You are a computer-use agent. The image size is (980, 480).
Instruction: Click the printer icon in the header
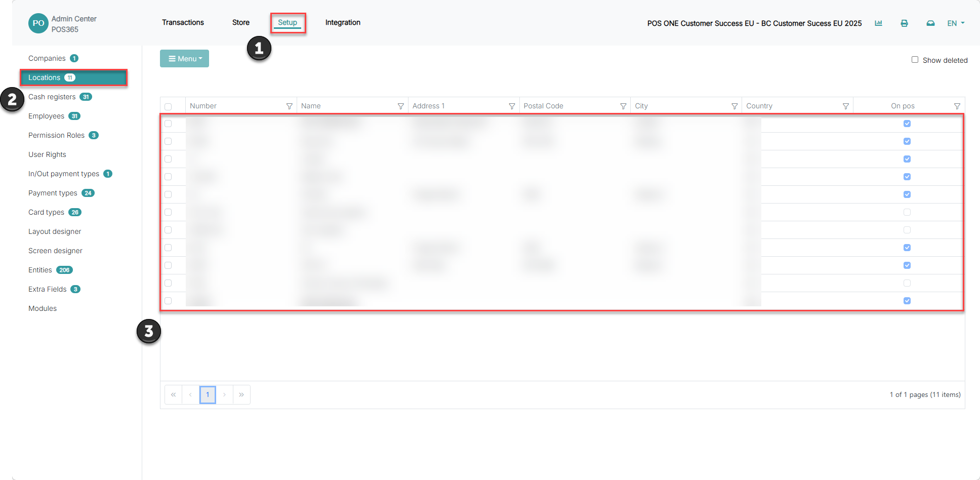[x=904, y=23]
